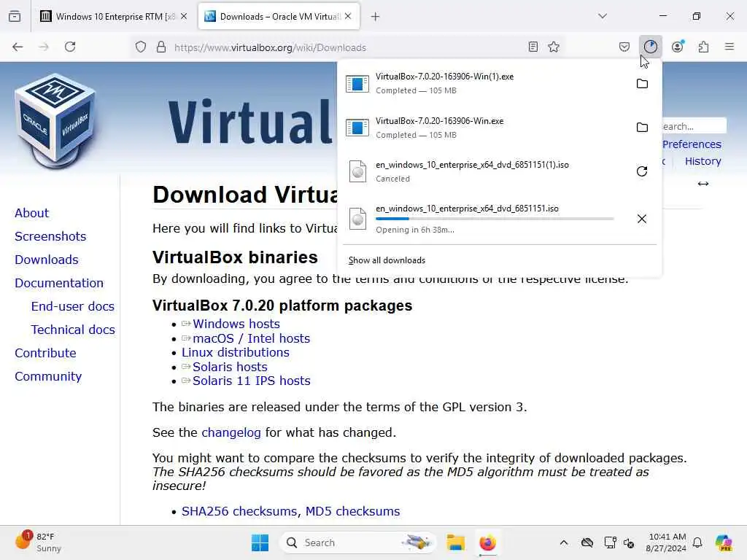Viewport: 747px width, 560px height.
Task: Show hidden system tray icons chevron
Action: tap(564, 542)
